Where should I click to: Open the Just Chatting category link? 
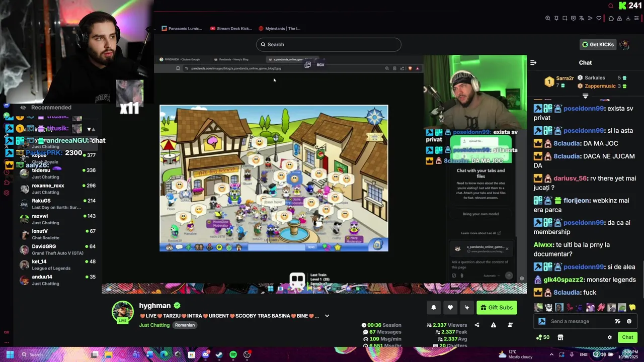click(x=154, y=325)
